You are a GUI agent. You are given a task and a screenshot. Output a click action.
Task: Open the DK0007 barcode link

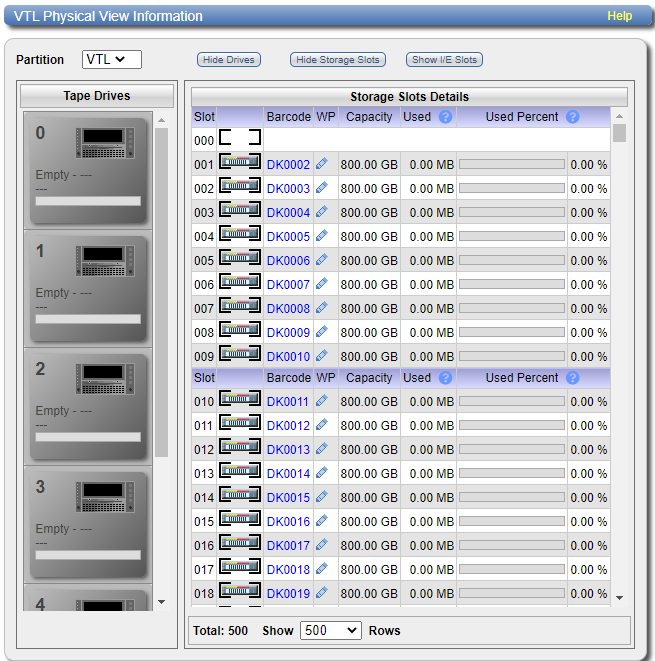point(288,285)
